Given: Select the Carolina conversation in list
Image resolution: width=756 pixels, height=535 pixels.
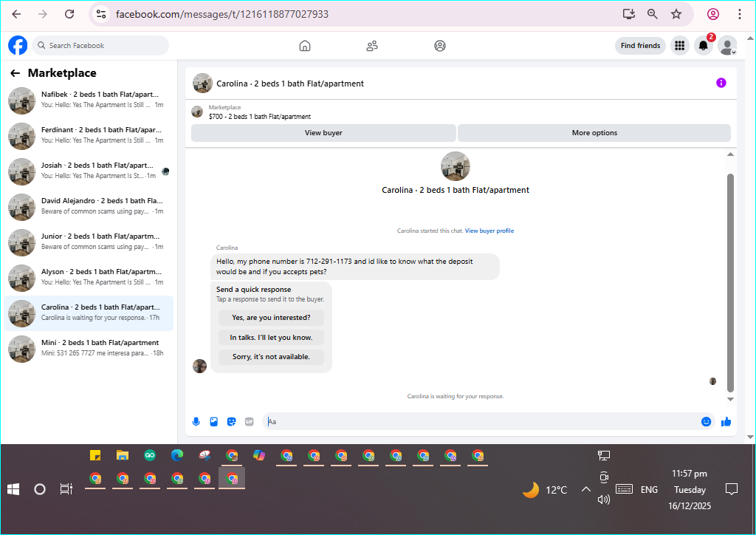Looking at the screenshot, I should [89, 313].
